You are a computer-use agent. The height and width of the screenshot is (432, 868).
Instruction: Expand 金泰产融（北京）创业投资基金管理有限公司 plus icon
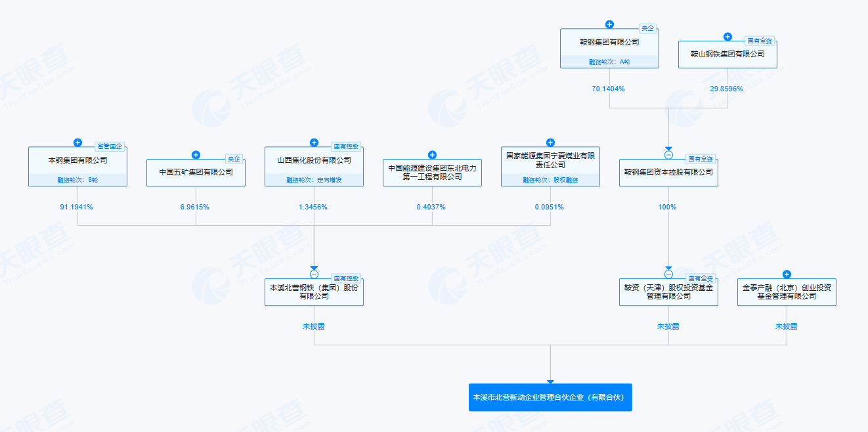[787, 274]
